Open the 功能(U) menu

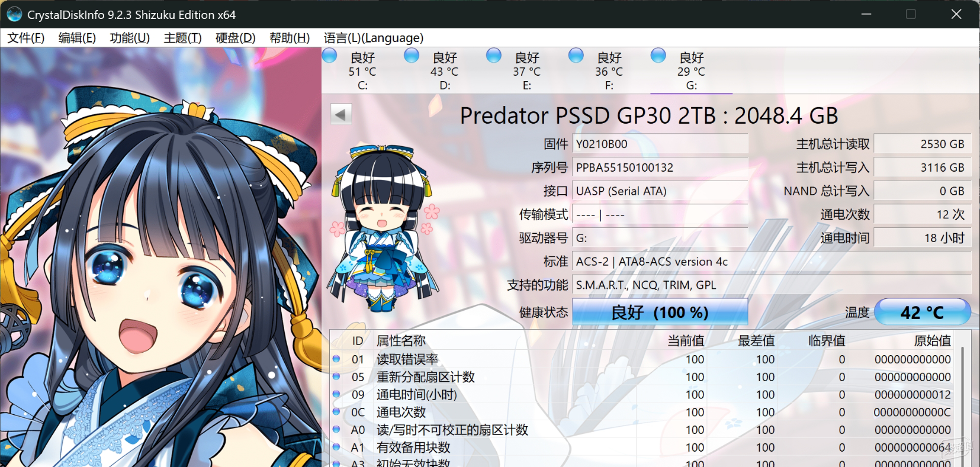click(x=130, y=38)
